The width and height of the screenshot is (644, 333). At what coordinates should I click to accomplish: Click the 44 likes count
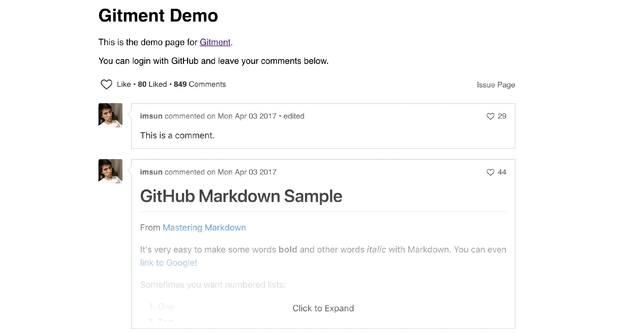(502, 172)
